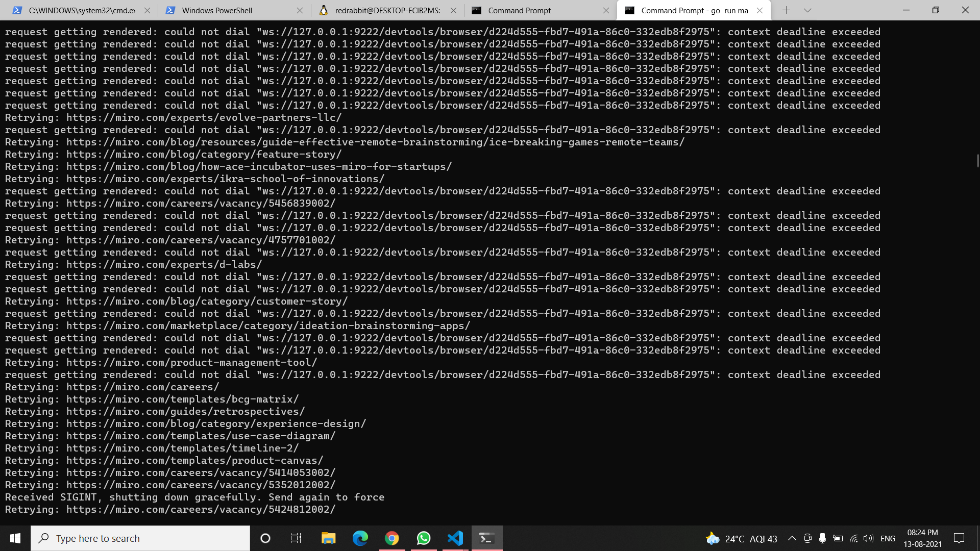980x551 pixels.
Task: Select the Windows Terminal taskbar icon
Action: 486,538
